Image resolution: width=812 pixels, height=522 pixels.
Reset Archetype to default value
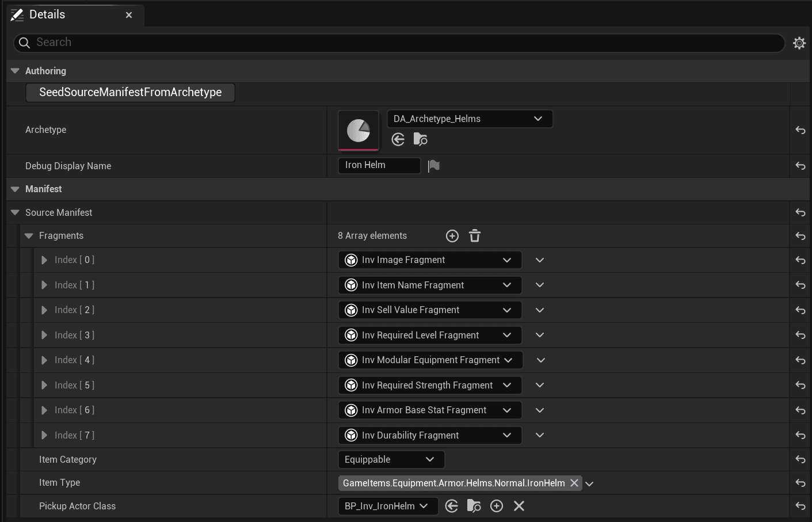coord(800,130)
